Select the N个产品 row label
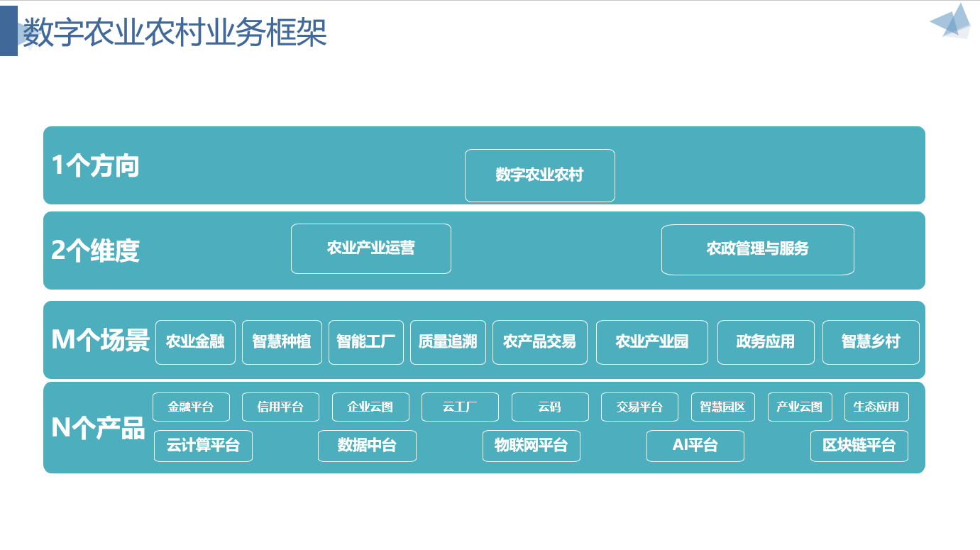Screen dimensions: 980x550 (98, 428)
